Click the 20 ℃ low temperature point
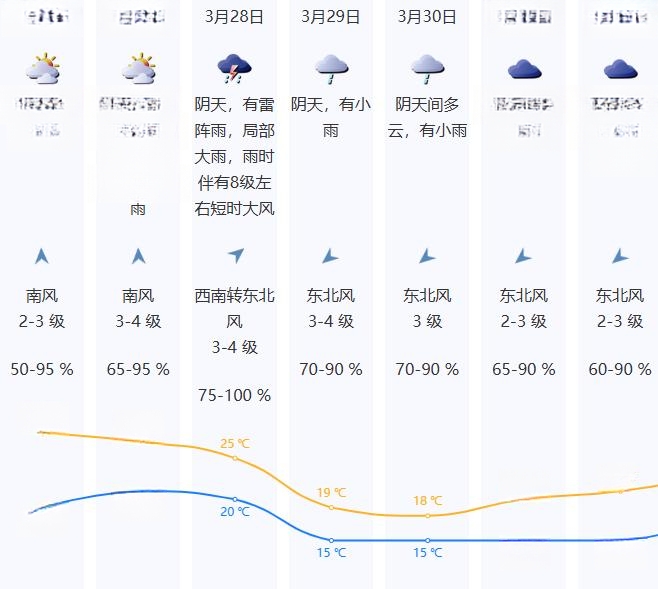This screenshot has width=658, height=589. pos(235,499)
